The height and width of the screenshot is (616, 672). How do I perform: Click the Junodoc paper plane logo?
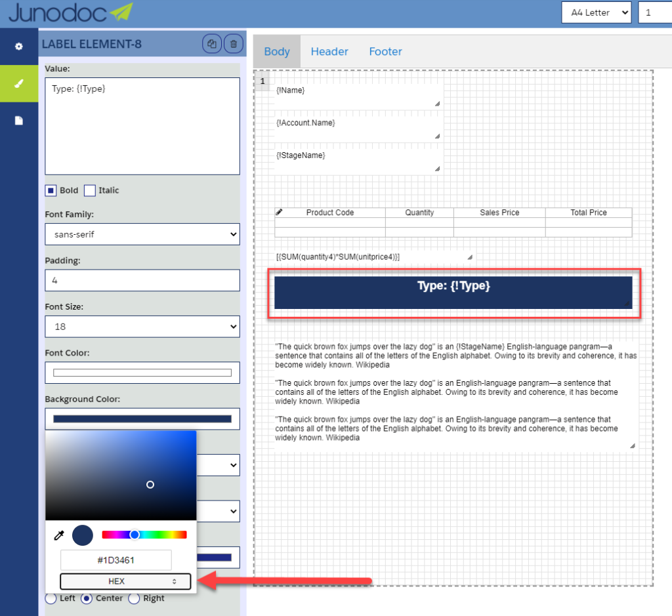click(x=121, y=12)
